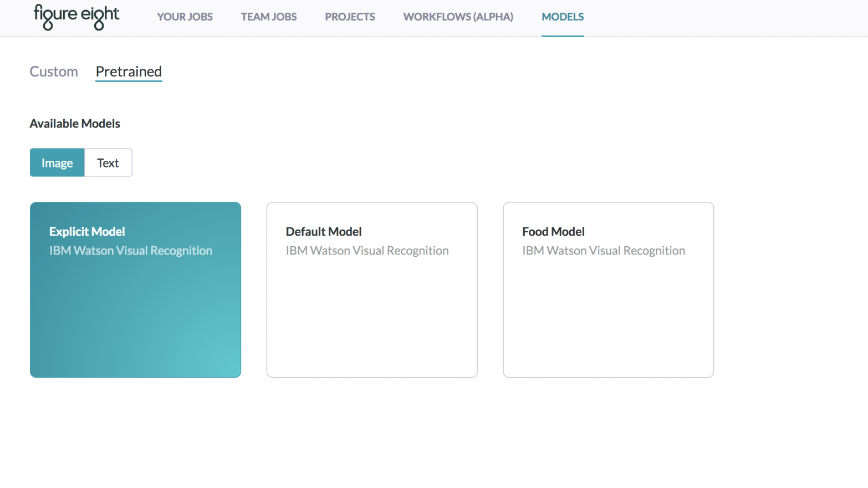Go to Team Jobs
Screen dimensions: 868x488
(x=269, y=17)
